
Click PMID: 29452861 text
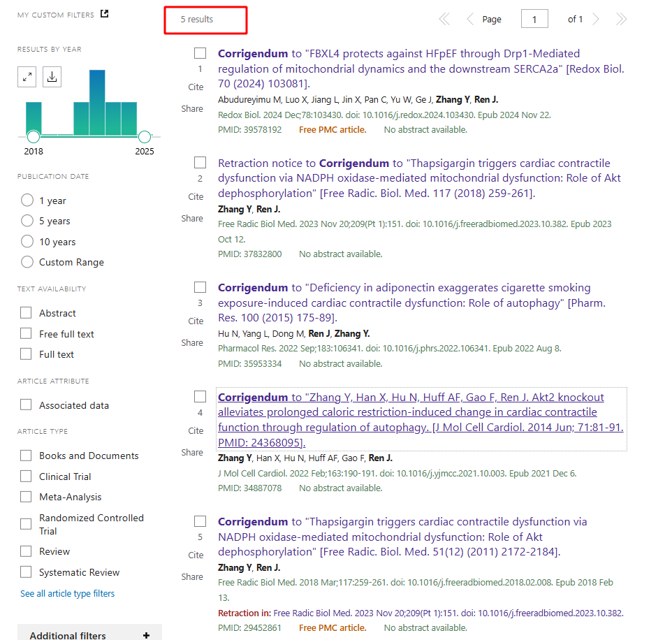[250, 628]
